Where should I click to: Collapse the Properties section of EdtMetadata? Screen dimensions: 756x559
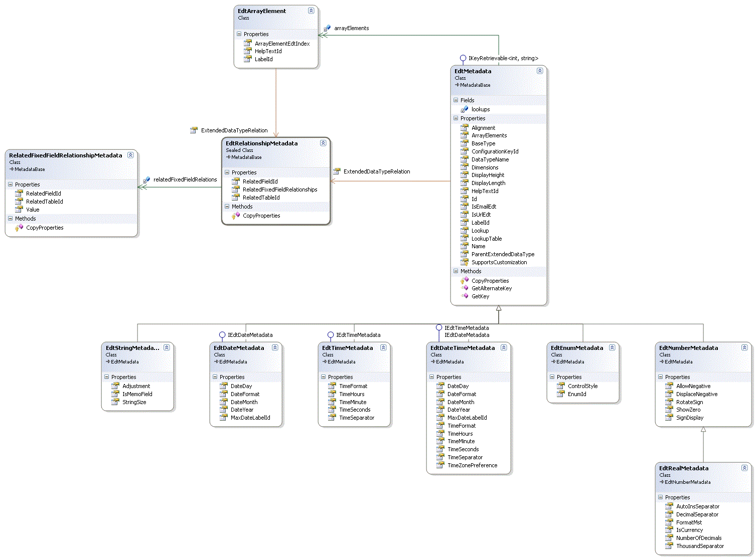457,118
